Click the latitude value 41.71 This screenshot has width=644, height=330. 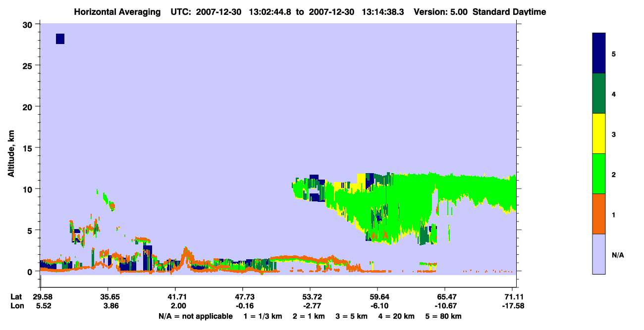click(x=175, y=297)
